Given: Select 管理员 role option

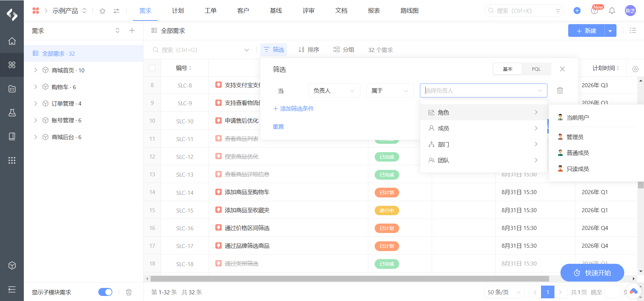Looking at the screenshot, I should tap(596, 137).
